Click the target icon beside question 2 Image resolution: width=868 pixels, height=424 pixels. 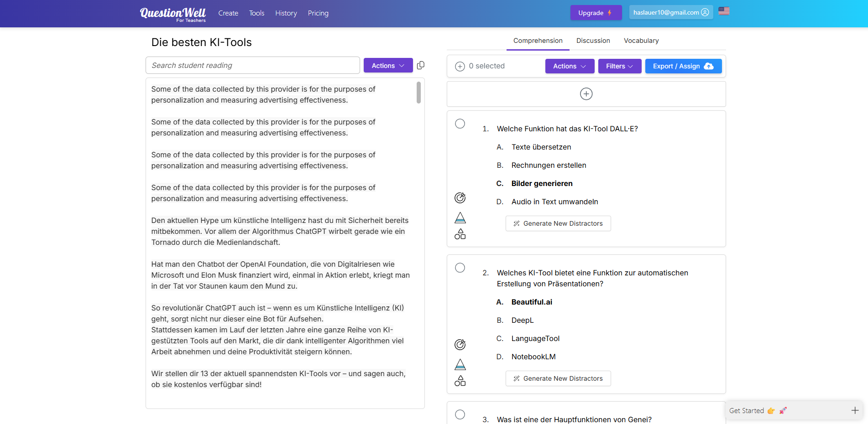[x=460, y=345]
